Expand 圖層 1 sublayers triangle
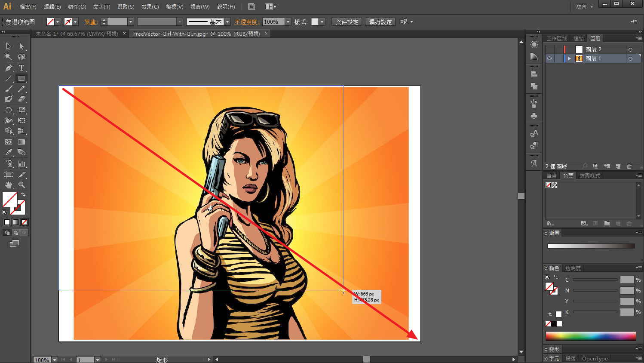This screenshot has height=363, width=644. point(570,58)
